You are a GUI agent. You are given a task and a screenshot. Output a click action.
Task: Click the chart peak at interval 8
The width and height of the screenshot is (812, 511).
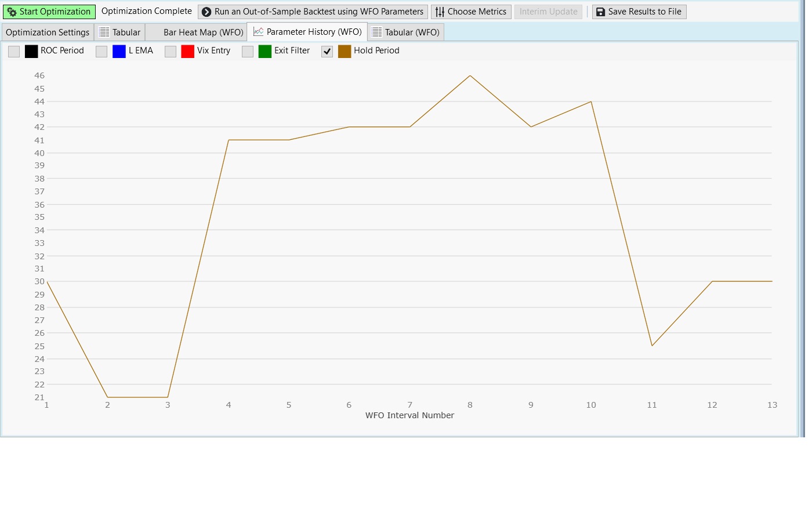[x=470, y=76]
